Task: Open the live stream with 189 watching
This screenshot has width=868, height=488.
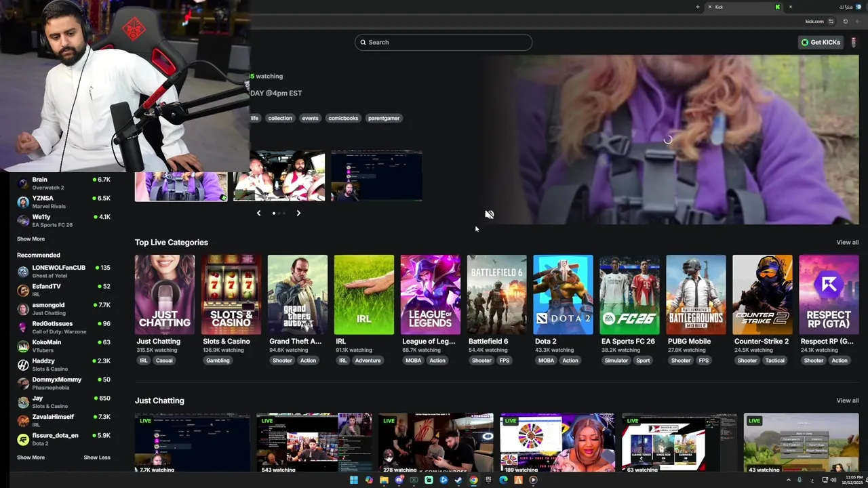Action: coord(557,443)
